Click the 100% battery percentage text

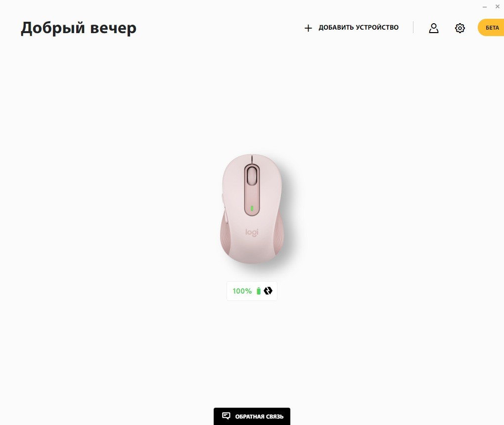(242, 291)
